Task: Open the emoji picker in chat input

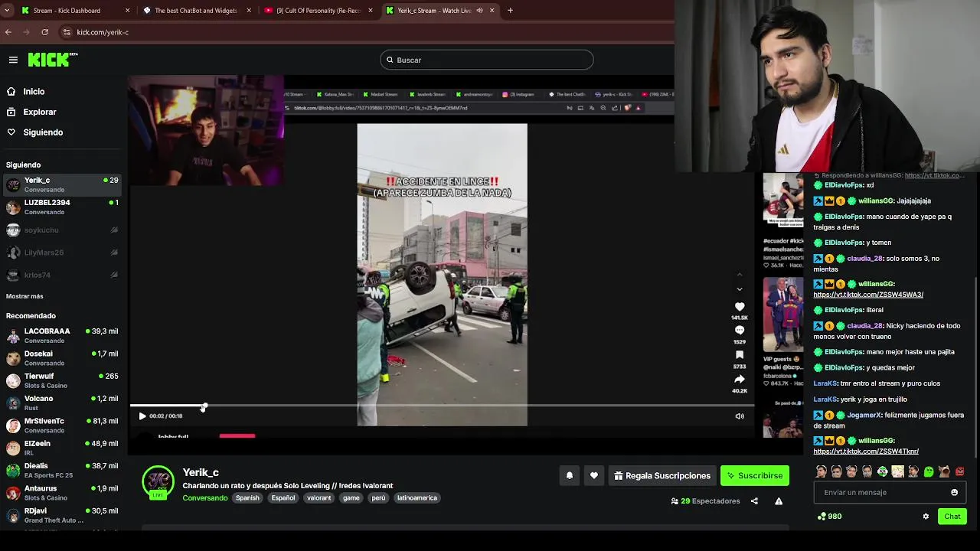Action: click(x=954, y=493)
